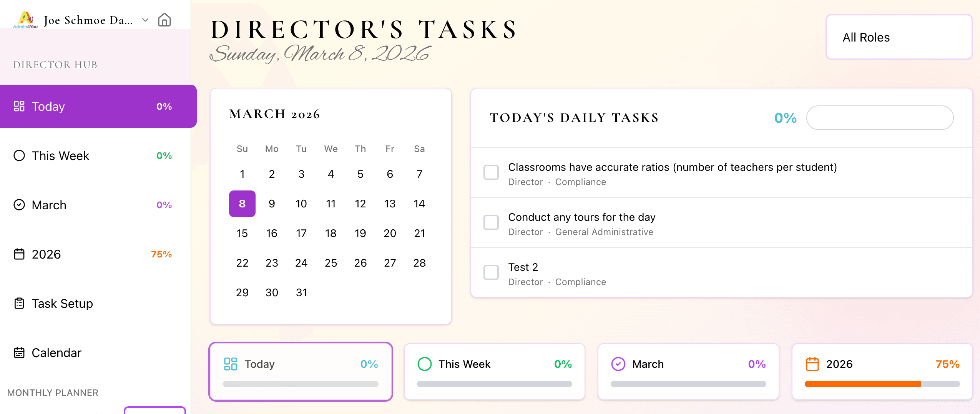Screen dimensions: 980x414
Task: Open Task Setup from the sidebar
Action: point(62,303)
